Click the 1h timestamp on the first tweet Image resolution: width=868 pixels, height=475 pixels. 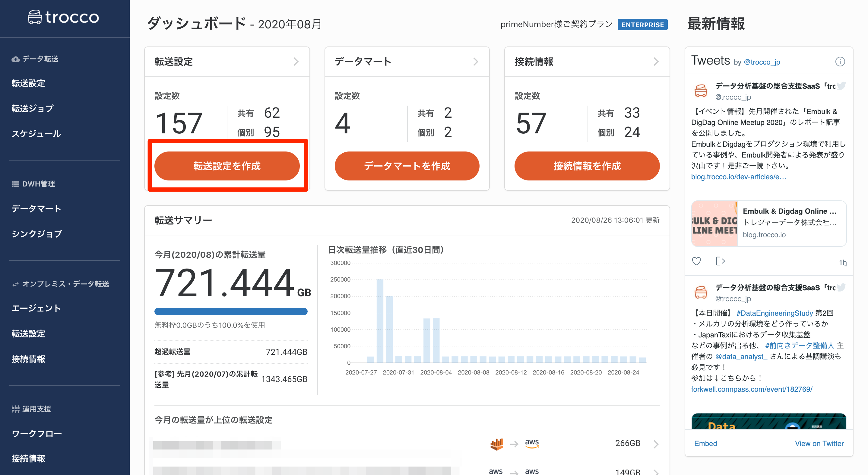click(842, 263)
